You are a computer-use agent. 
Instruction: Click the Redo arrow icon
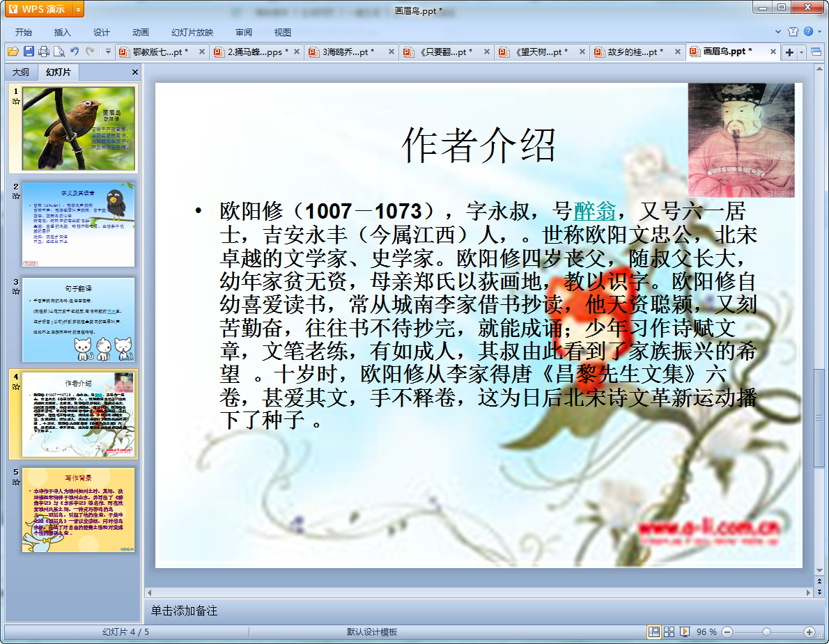pos(90,52)
